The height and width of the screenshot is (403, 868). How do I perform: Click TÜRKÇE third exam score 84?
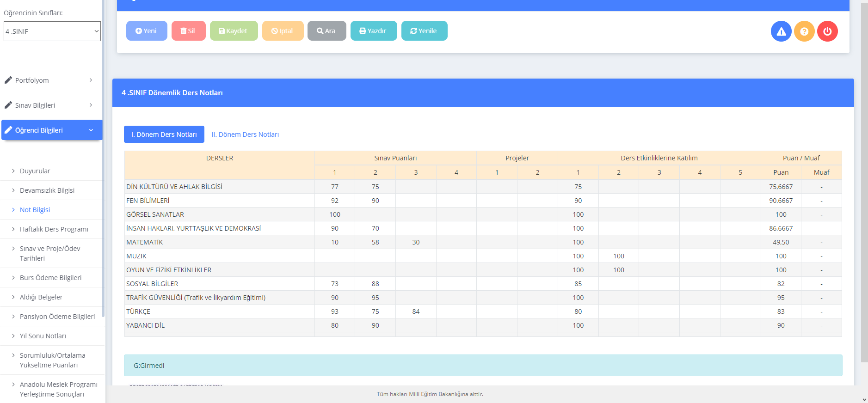tap(416, 311)
